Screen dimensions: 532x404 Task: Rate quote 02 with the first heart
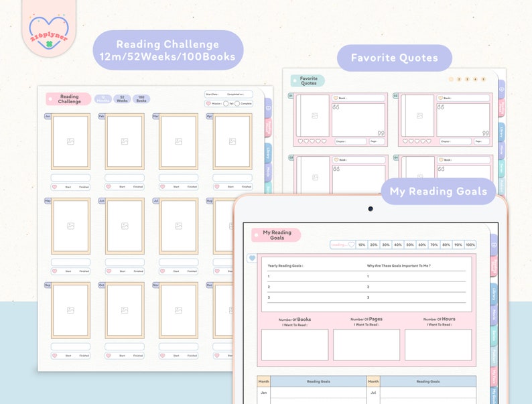[405, 141]
